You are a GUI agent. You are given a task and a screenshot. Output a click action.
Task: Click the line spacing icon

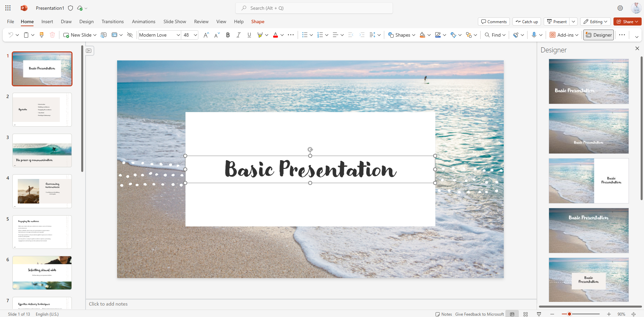coord(372,35)
